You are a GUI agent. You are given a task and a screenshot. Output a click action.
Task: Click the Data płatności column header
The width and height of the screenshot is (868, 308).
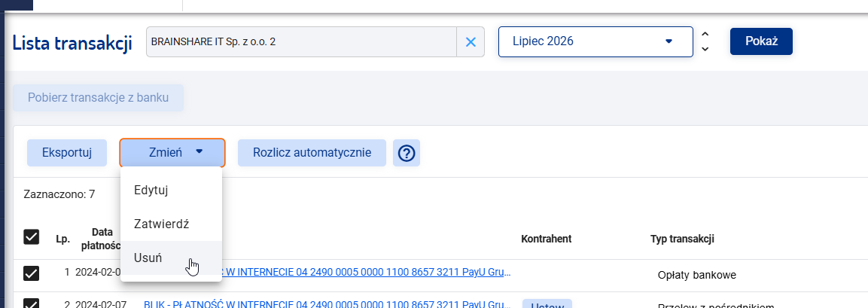101,238
